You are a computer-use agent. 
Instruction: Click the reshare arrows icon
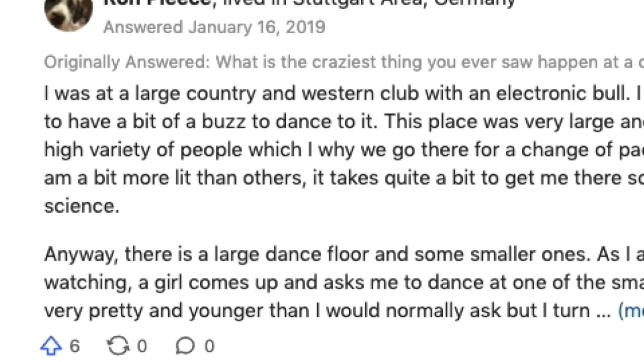pos(118,346)
